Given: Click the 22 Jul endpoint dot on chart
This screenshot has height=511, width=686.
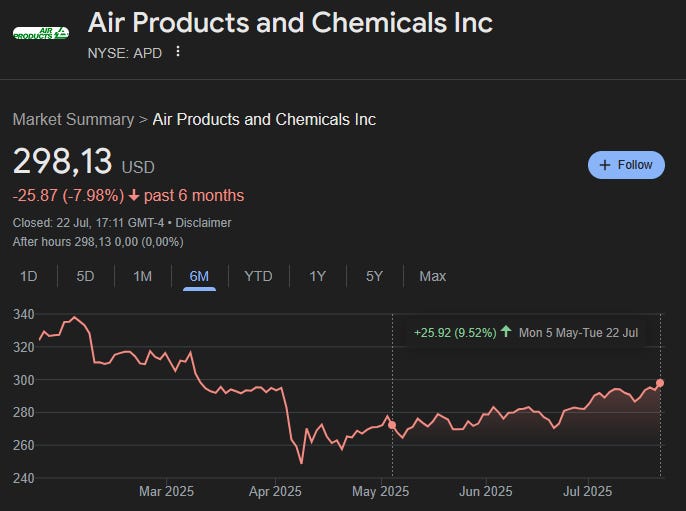Looking at the screenshot, I should coord(660,383).
